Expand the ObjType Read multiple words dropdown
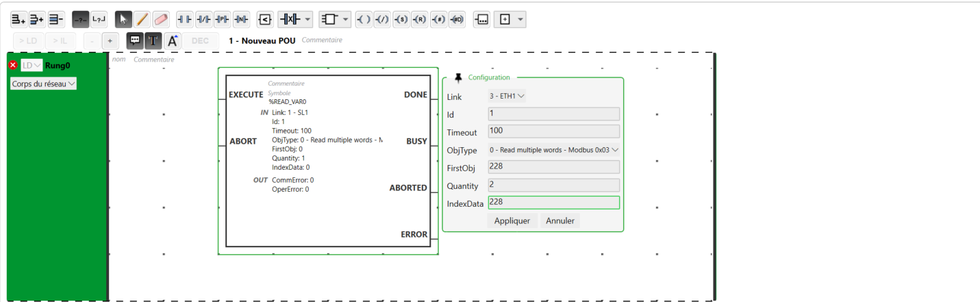This screenshot has width=980, height=302. [553, 150]
